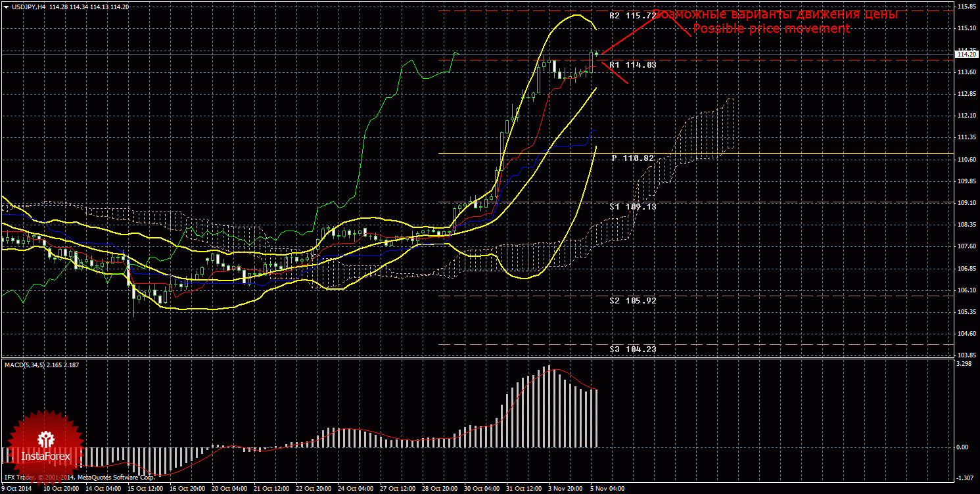Click the current price 114.20 axis tag
Viewport: 980px width, 494px height.
pyautogui.click(x=966, y=55)
